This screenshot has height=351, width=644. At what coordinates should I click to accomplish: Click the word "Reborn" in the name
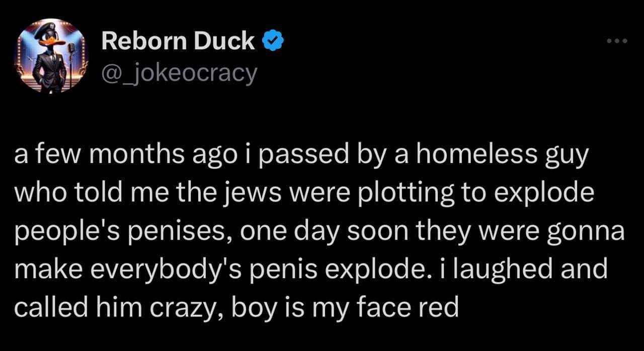(144, 41)
